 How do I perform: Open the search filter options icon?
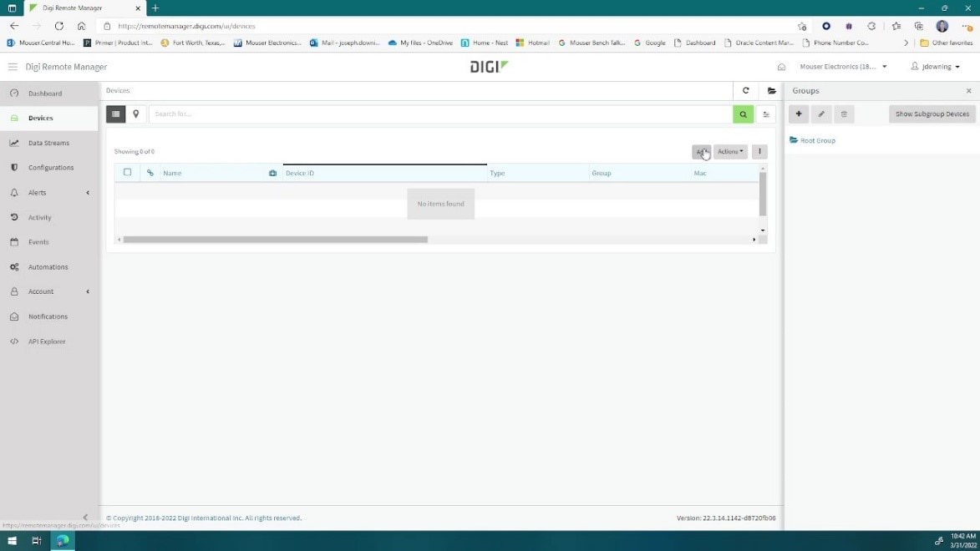765,114
